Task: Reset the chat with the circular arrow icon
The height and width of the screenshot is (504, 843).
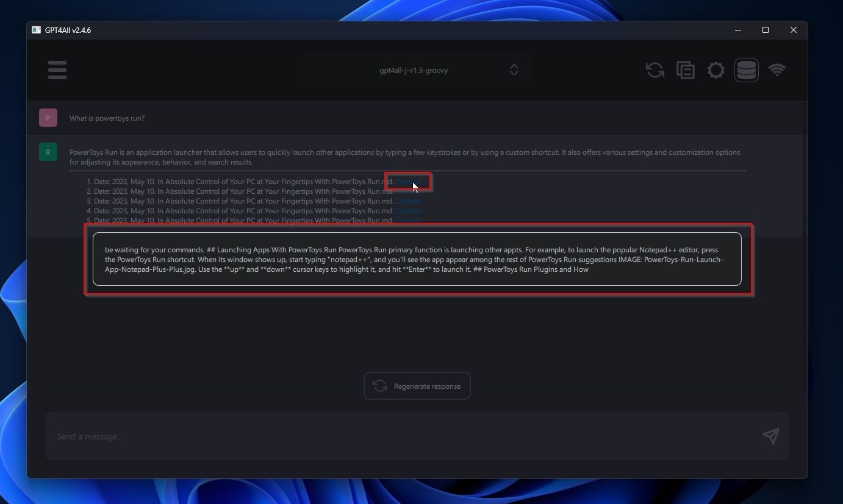Action: pos(655,69)
